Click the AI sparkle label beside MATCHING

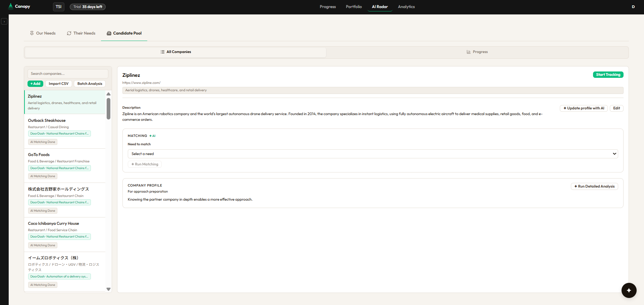[x=152, y=136]
